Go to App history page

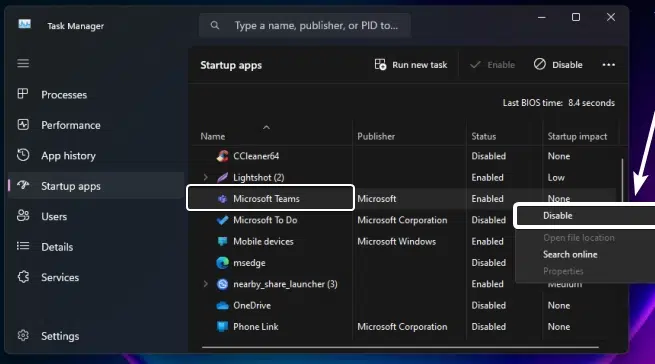tap(96, 156)
